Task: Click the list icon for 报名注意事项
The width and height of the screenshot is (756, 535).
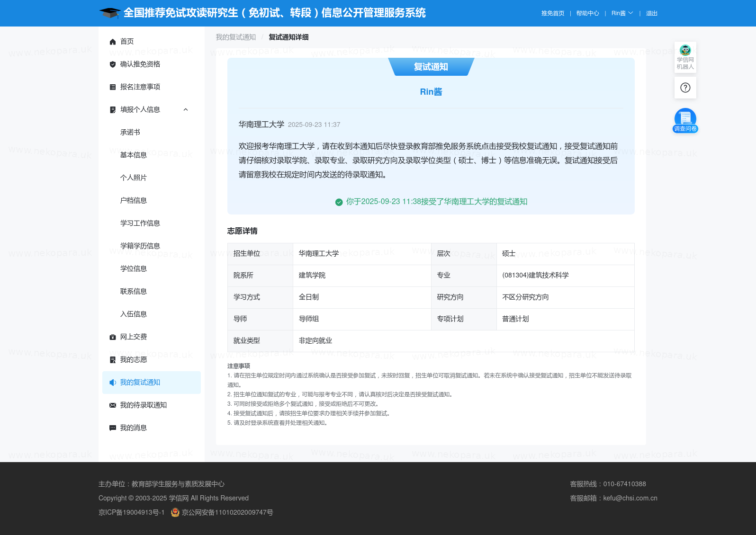Action: click(113, 87)
